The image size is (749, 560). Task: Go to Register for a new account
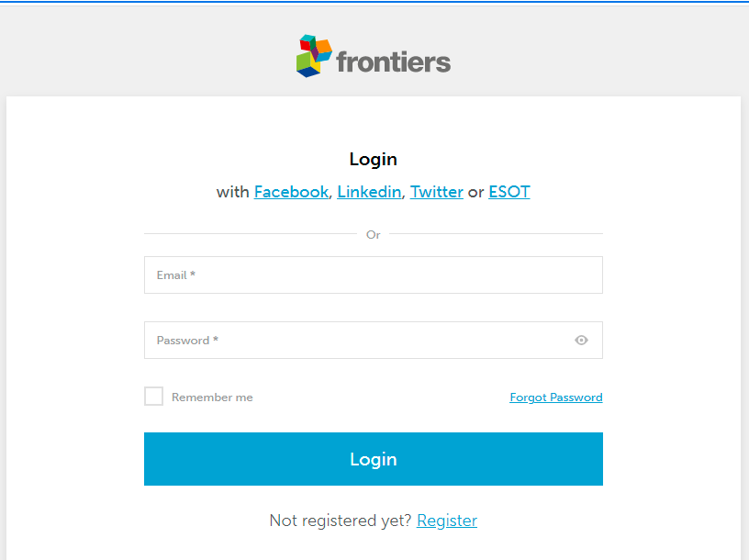(447, 521)
